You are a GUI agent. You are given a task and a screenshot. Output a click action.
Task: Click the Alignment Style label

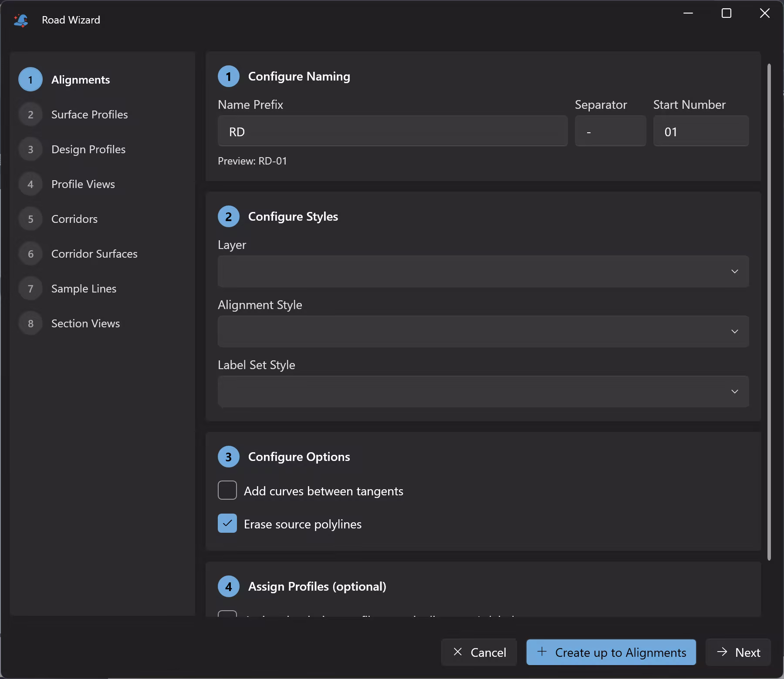260,305
